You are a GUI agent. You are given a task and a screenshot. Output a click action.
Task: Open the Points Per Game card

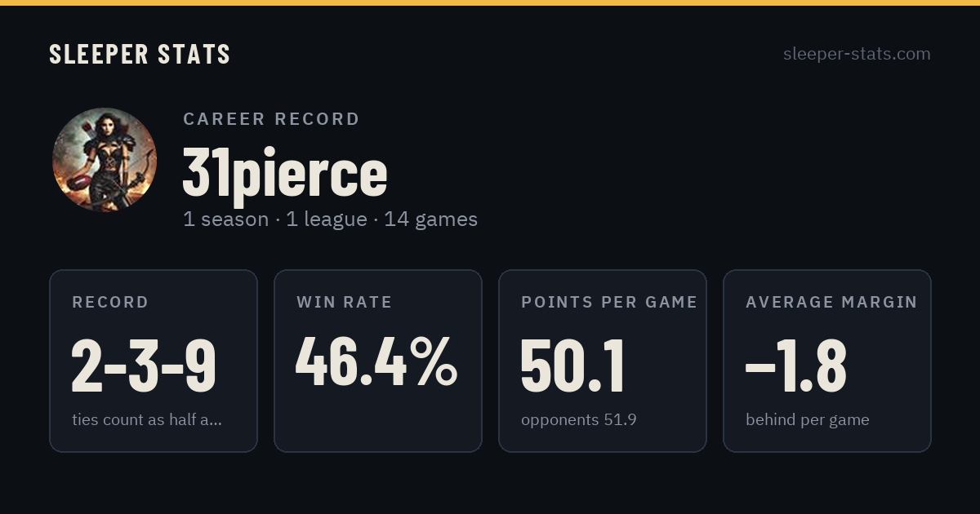(x=603, y=361)
